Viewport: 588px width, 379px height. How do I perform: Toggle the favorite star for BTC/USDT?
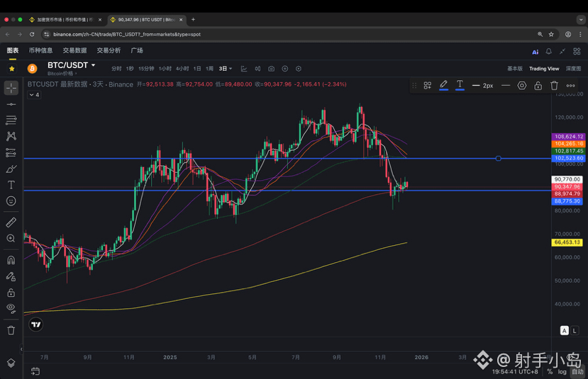[x=11, y=69]
